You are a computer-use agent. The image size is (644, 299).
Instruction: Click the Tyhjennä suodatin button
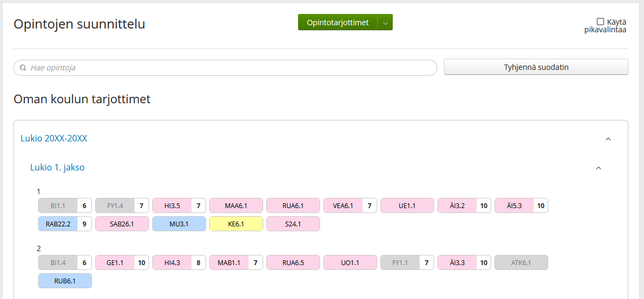tap(536, 67)
